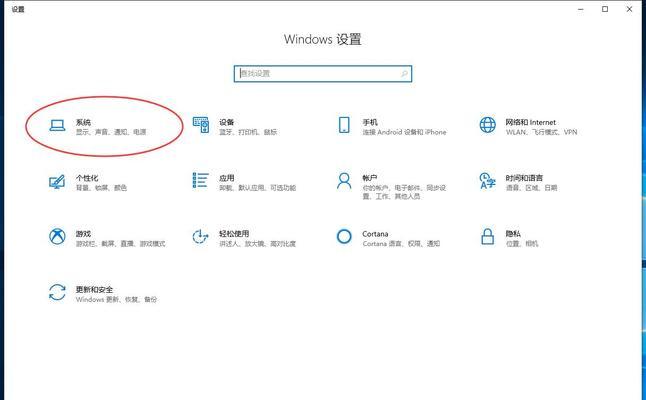
Task: Open the 帐户 person icon
Action: pyautogui.click(x=344, y=180)
